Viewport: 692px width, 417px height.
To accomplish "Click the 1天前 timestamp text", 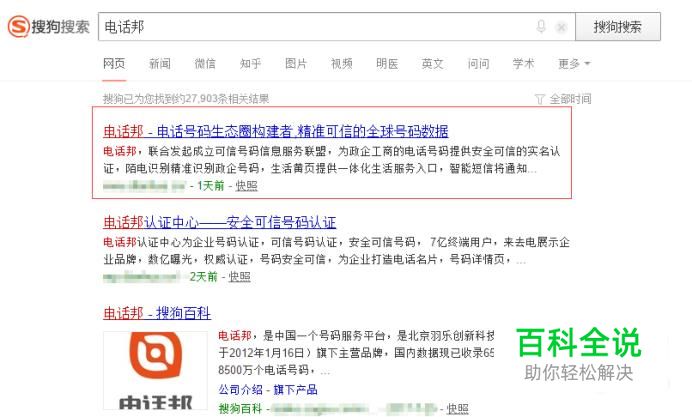I will click(211, 186).
